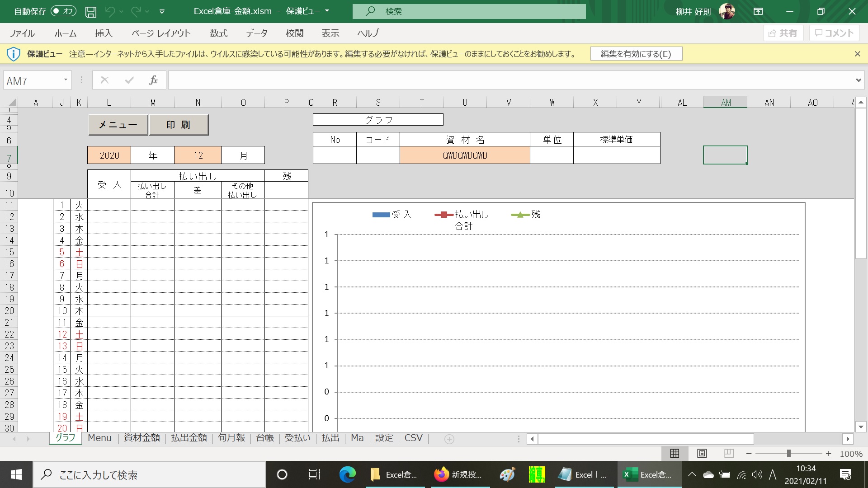This screenshot has height=488, width=868.
Task: Switch to Page Layout view icon
Action: 702,453
